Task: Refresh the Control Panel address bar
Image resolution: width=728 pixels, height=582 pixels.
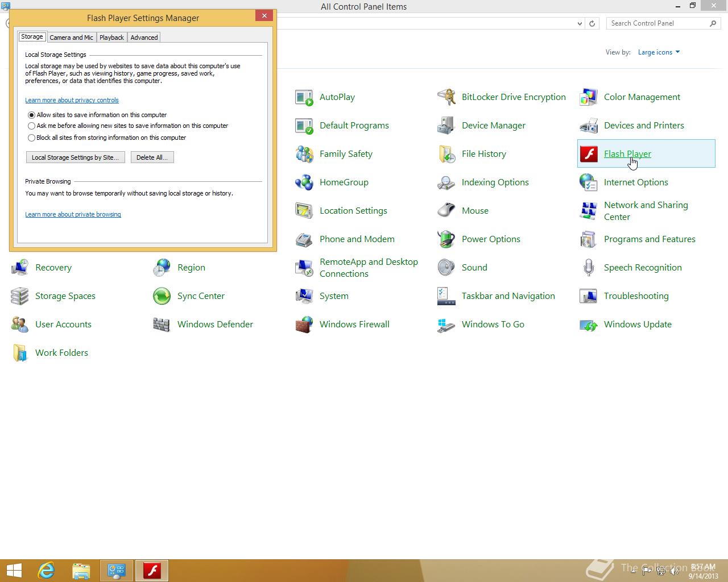Action: pos(592,23)
